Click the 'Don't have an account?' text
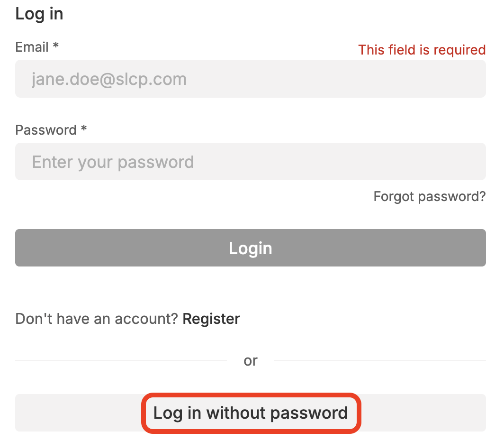 97,319
